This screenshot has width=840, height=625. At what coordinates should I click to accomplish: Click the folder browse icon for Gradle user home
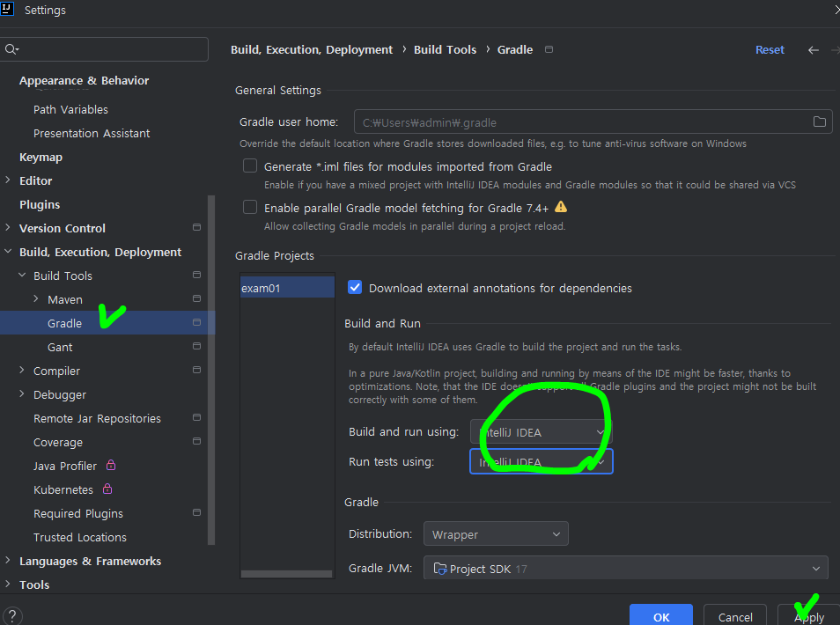click(x=819, y=121)
